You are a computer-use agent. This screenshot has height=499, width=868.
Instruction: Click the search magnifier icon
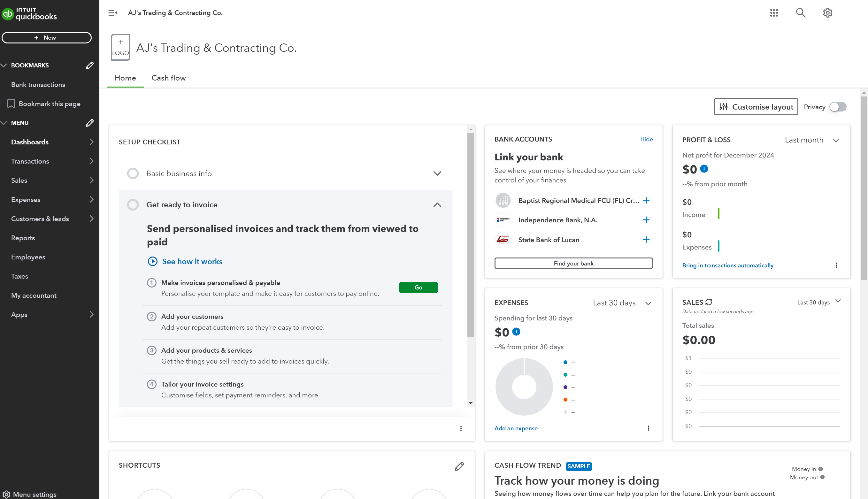tap(801, 13)
